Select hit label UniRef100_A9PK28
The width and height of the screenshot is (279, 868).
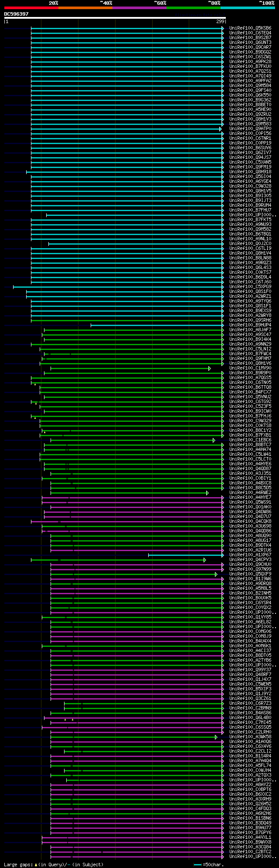click(250, 62)
